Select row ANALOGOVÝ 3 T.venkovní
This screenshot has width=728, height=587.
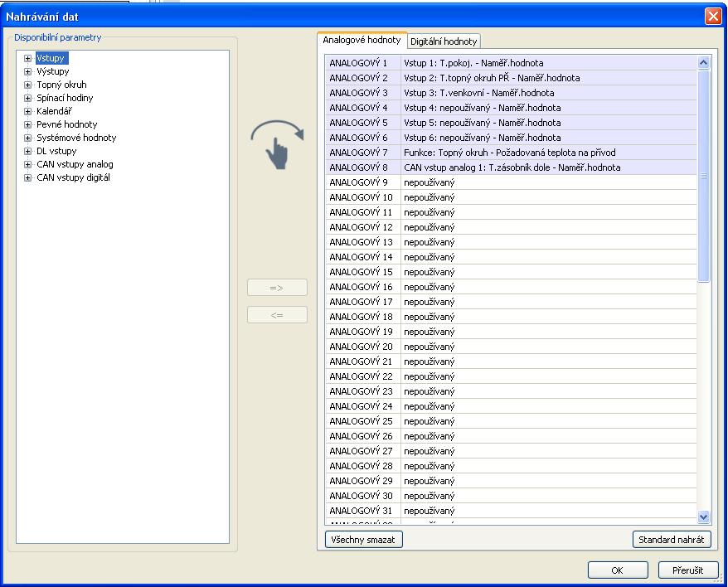pos(512,92)
